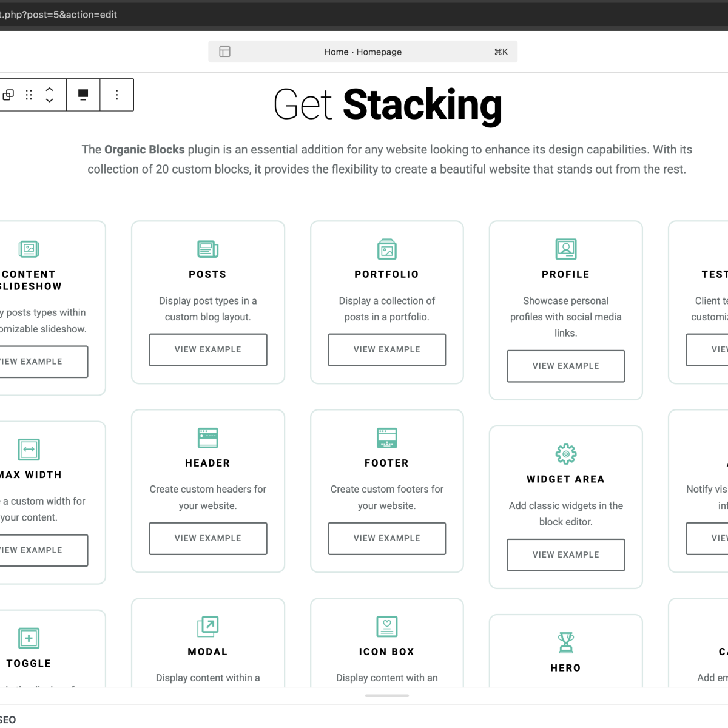Move the block up with the up chevron

click(x=50, y=89)
